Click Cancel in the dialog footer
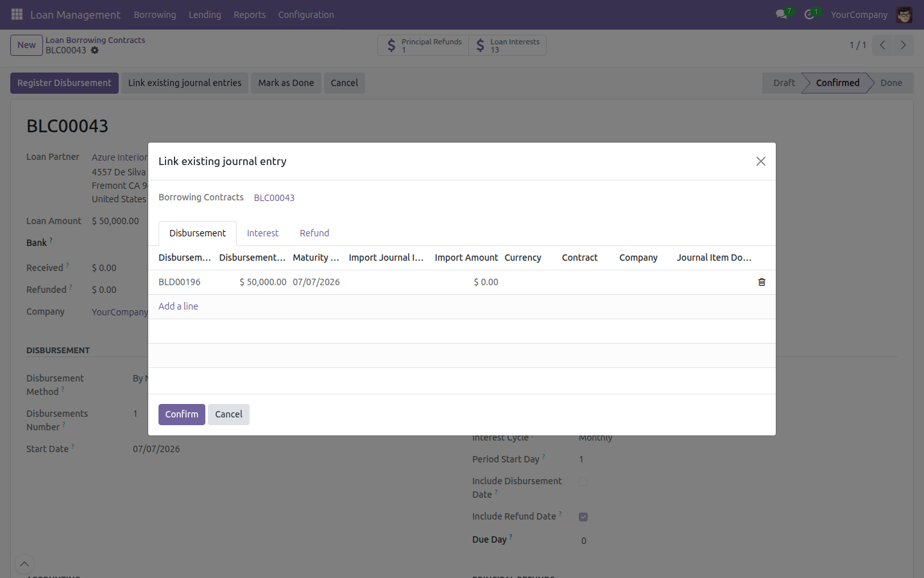 228,414
